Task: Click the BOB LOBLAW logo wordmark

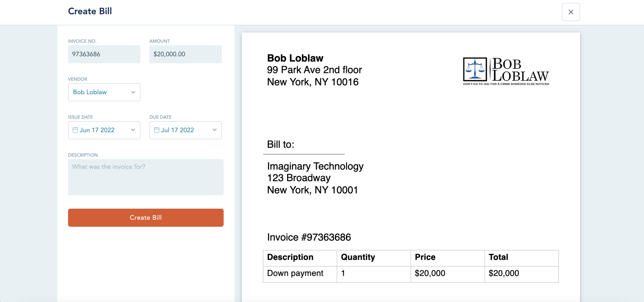Action: 520,70
